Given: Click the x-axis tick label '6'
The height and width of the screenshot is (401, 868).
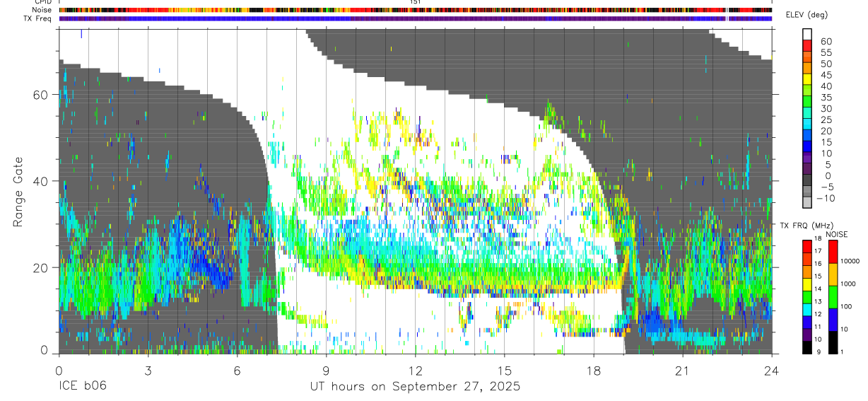Looking at the screenshot, I should 237,371.
